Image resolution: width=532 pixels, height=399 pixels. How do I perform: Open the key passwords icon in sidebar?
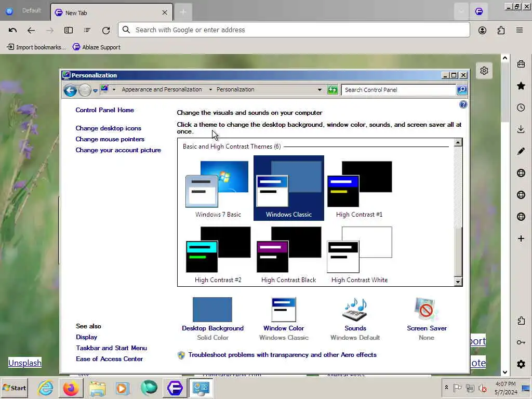[521, 342]
